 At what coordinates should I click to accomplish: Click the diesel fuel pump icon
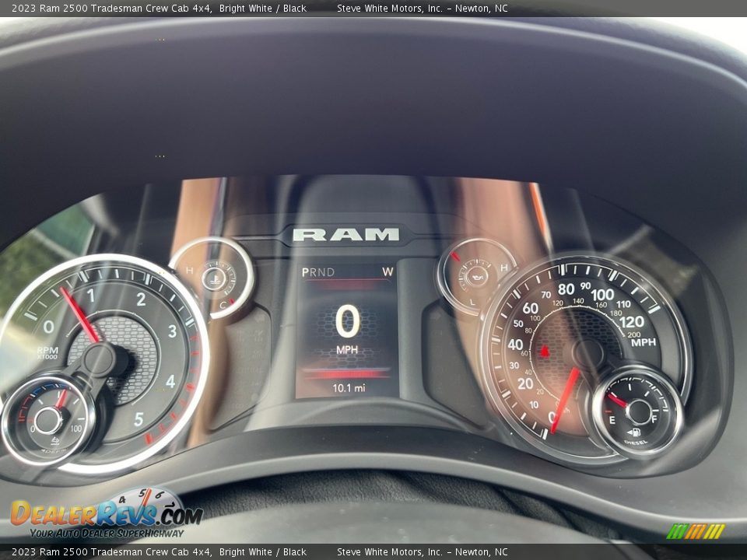[x=633, y=432]
